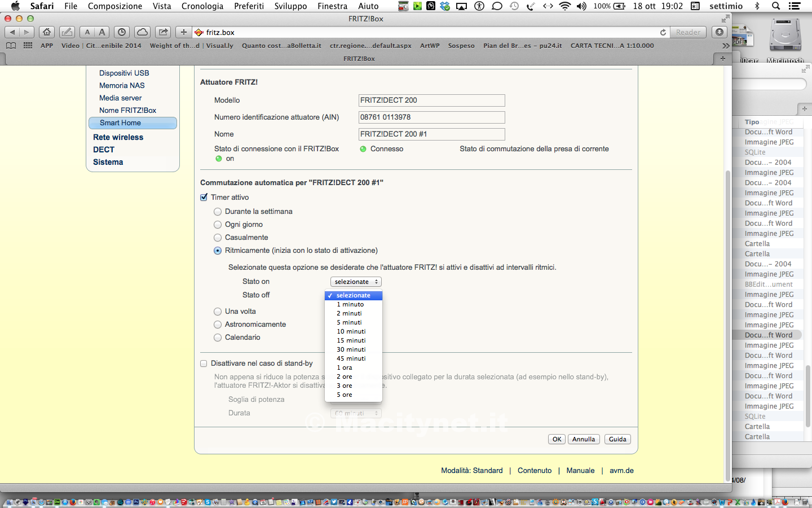
Task: Open a new tab with tab bar plus
Action: pos(722,58)
